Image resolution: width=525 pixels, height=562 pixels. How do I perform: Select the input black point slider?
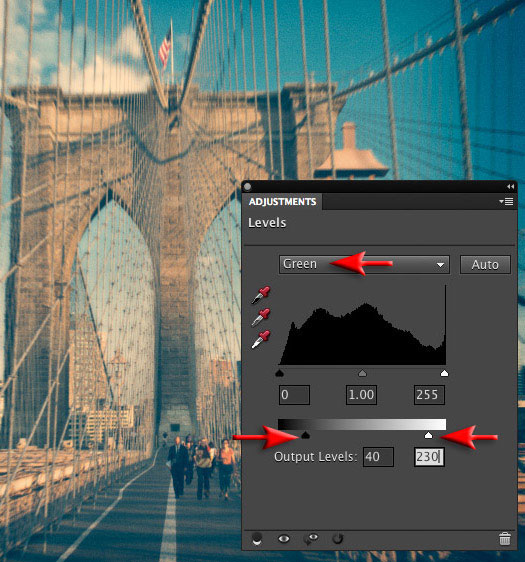click(280, 373)
